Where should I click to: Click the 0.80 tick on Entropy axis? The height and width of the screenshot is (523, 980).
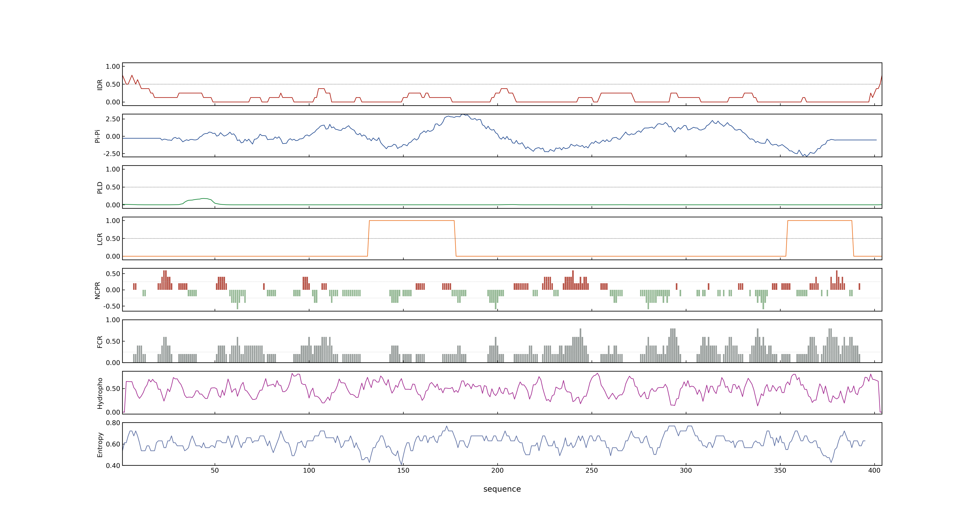tap(113, 423)
